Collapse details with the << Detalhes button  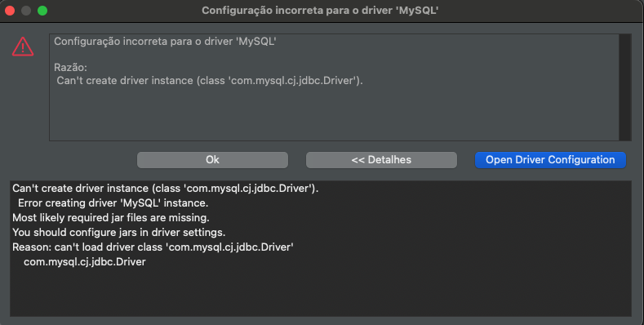pos(381,160)
